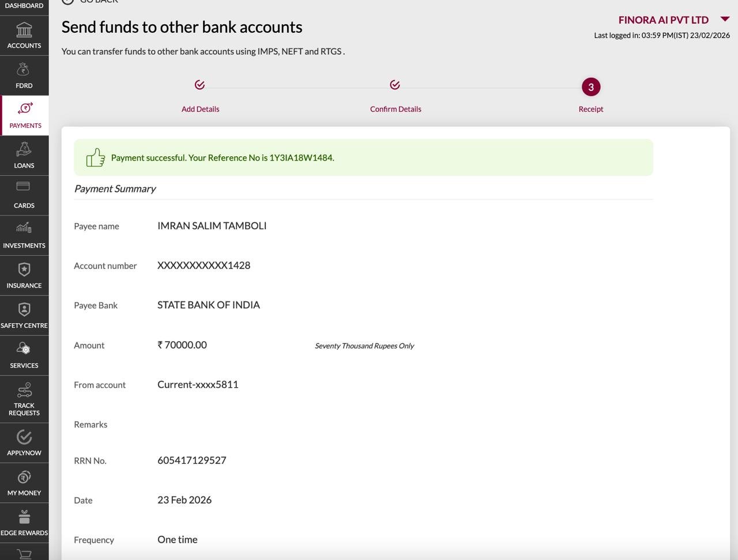Screen dimensions: 738x560
Task: Select the Insurance shield icon
Action: pos(24,269)
